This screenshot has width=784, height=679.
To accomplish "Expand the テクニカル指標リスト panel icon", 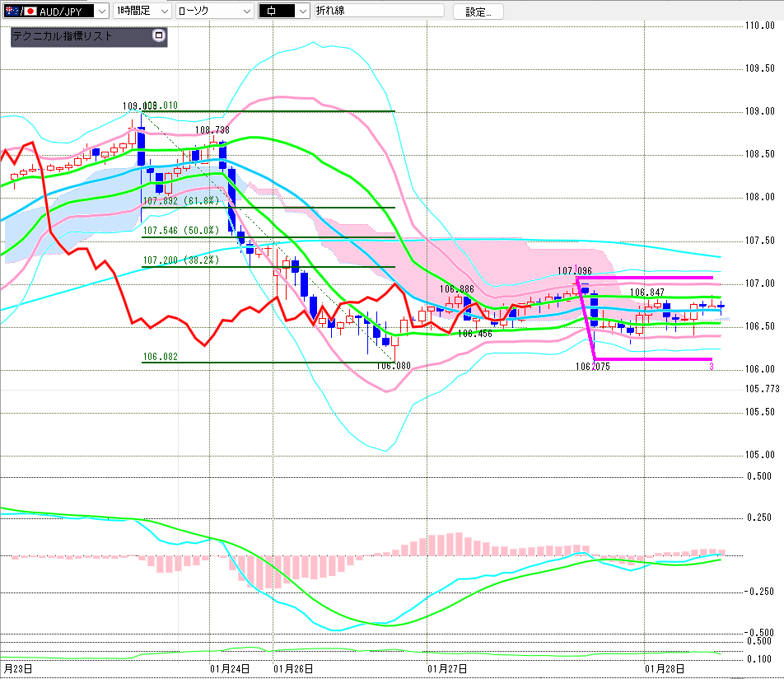I will (159, 36).
